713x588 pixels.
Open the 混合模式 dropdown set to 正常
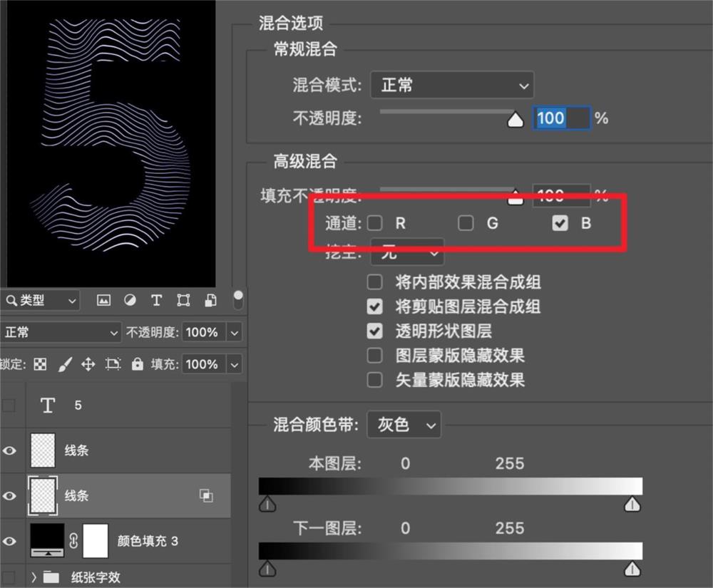click(452, 85)
